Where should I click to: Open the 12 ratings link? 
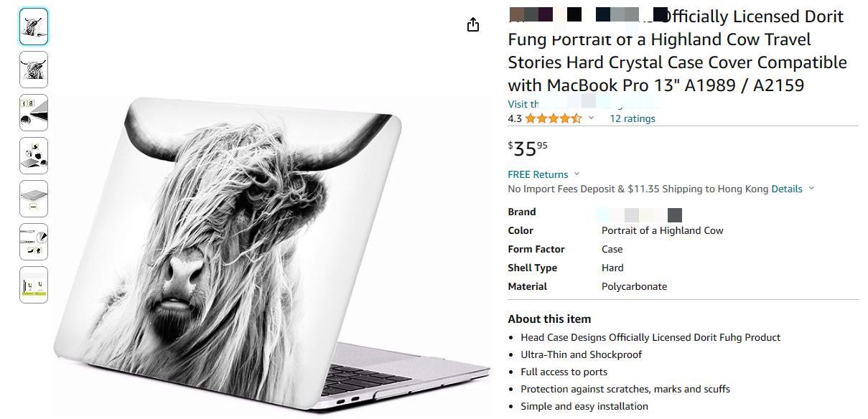point(632,118)
